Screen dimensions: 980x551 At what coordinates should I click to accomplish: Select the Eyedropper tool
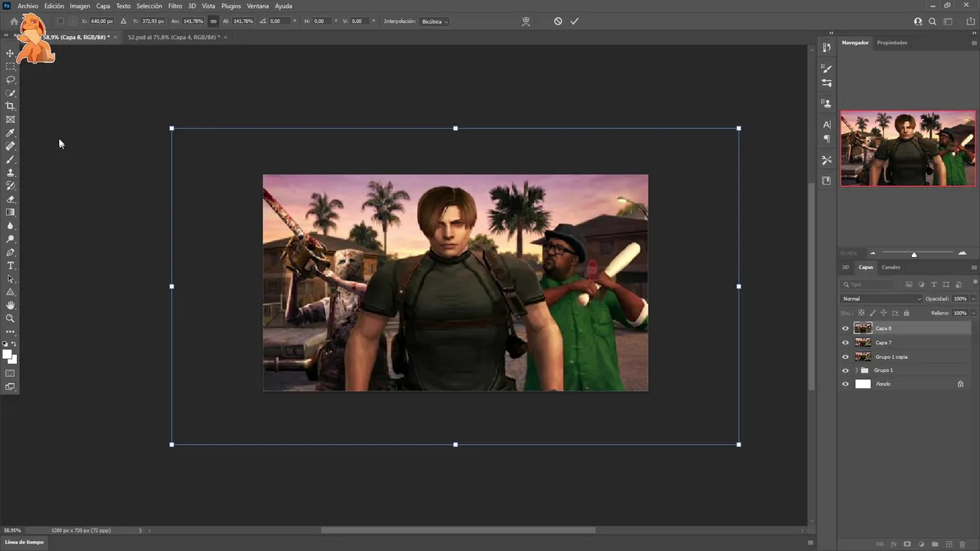point(11,133)
